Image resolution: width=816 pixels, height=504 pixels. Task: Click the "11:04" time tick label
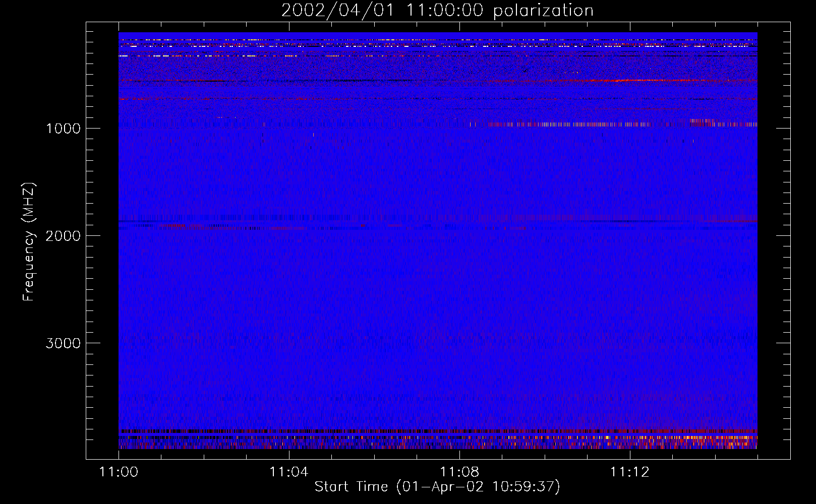click(288, 472)
